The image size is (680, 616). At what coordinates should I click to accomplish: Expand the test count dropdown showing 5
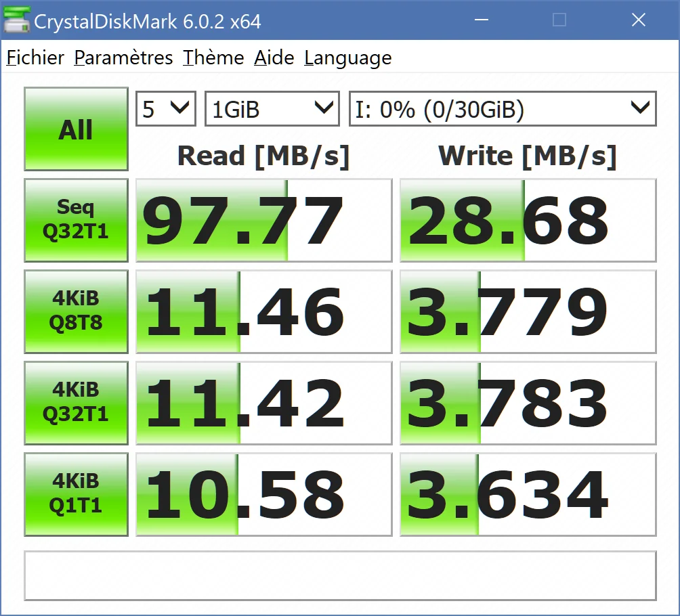pos(166,109)
